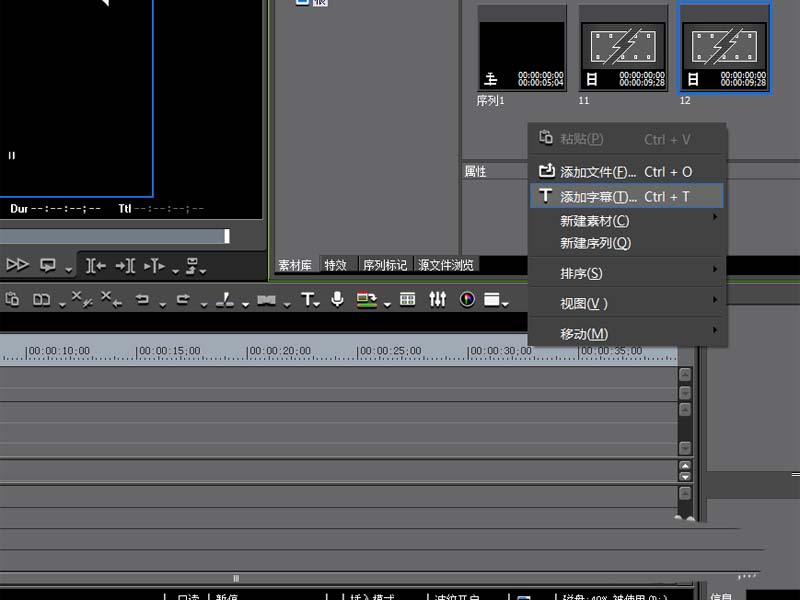This screenshot has width=800, height=600.
Task: Click the undo arrow icon
Action: (142, 299)
